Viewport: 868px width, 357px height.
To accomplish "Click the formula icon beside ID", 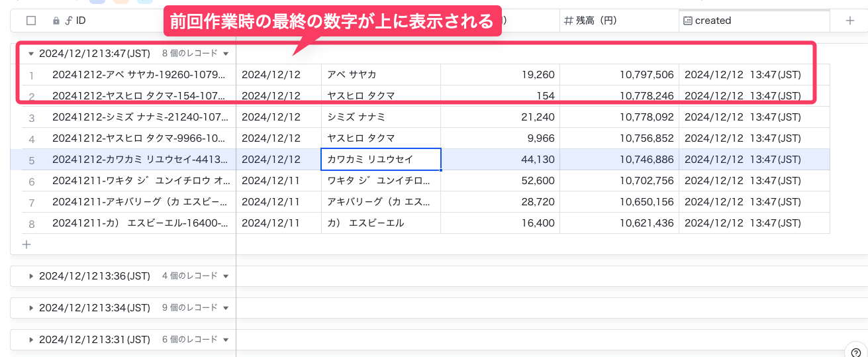I will pos(68,21).
